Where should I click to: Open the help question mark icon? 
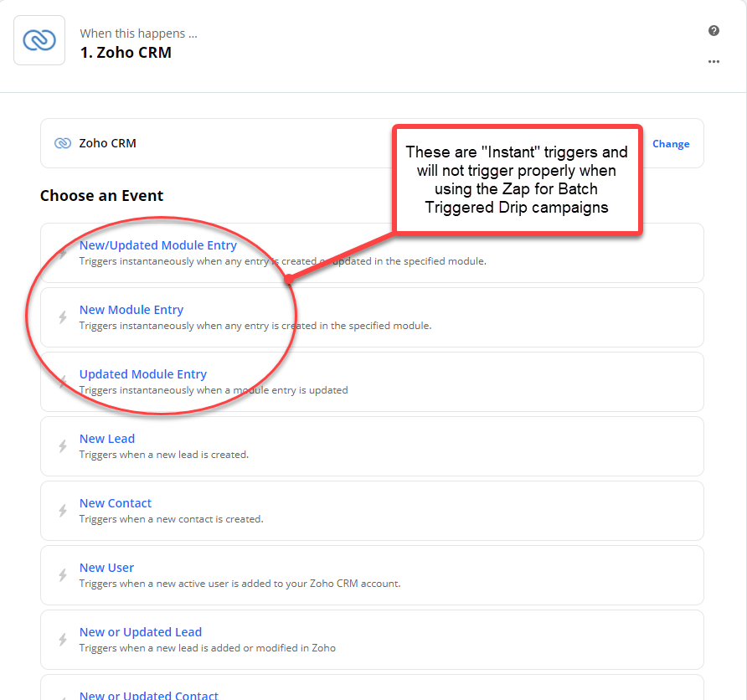[714, 31]
